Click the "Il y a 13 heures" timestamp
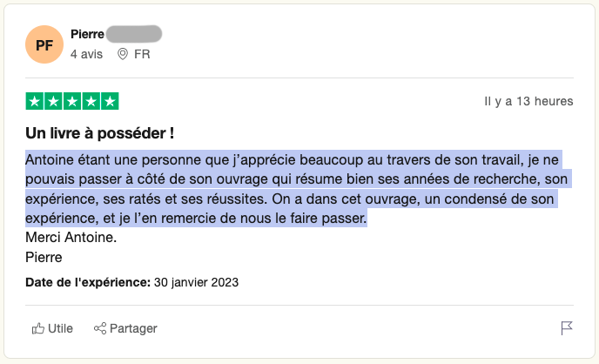599x364 pixels. (528, 101)
